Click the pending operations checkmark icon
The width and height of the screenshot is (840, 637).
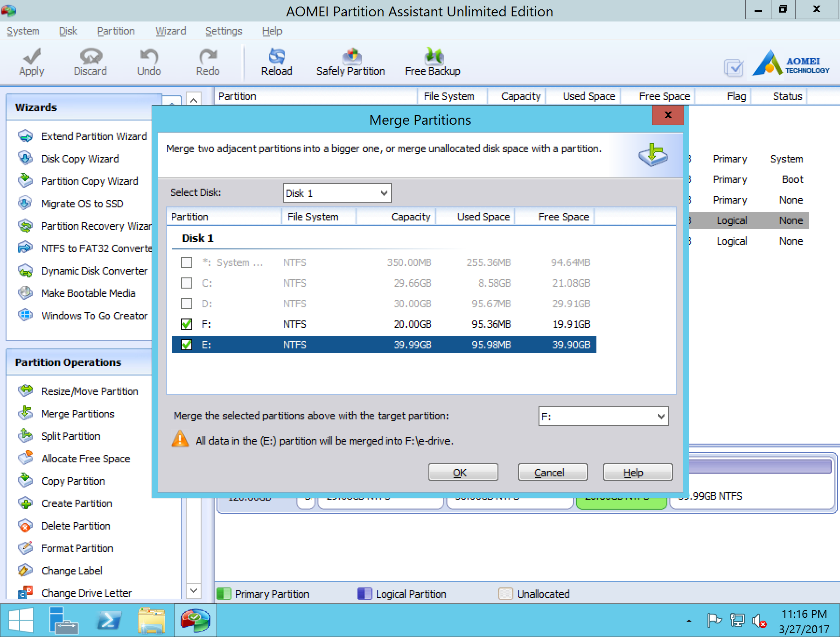[x=734, y=68]
